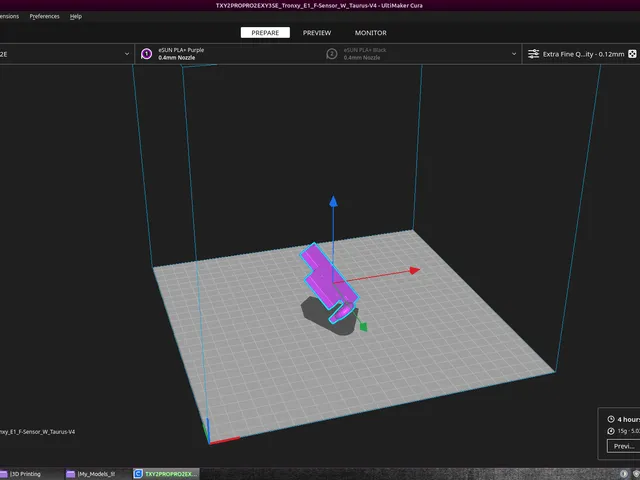
Task: Grab the red X-axis move arrow
Action: click(415, 270)
